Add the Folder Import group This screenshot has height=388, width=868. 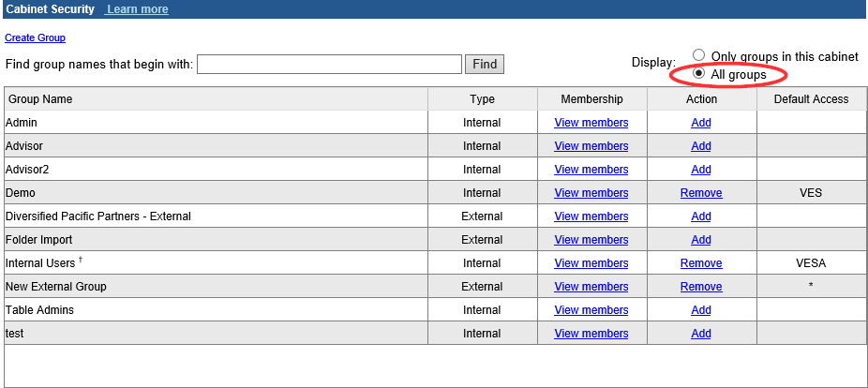pos(701,240)
